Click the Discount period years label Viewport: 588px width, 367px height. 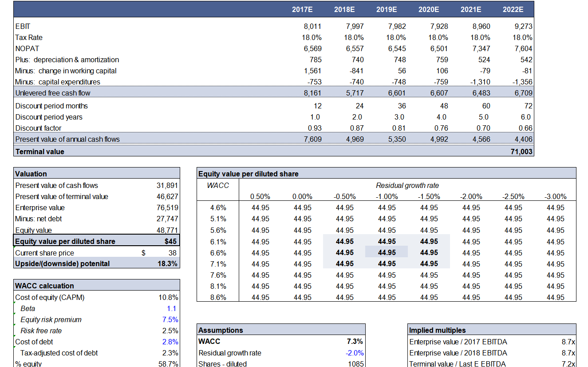(49, 117)
